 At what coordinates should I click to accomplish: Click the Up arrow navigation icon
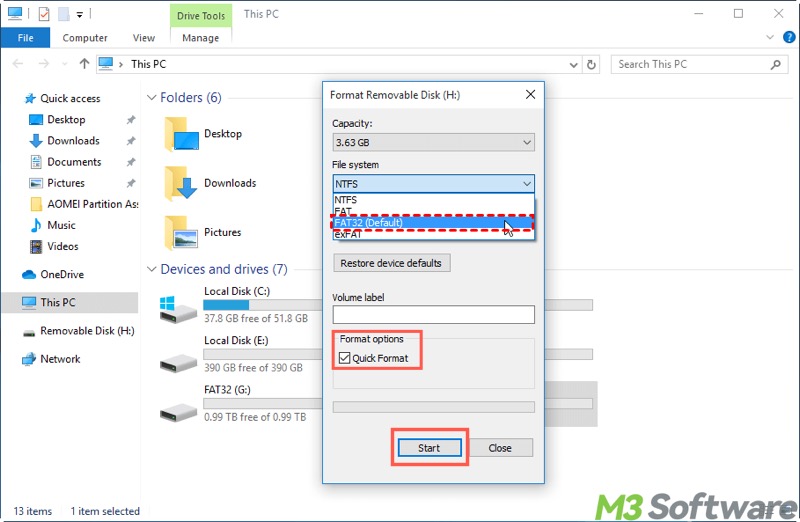pos(84,64)
